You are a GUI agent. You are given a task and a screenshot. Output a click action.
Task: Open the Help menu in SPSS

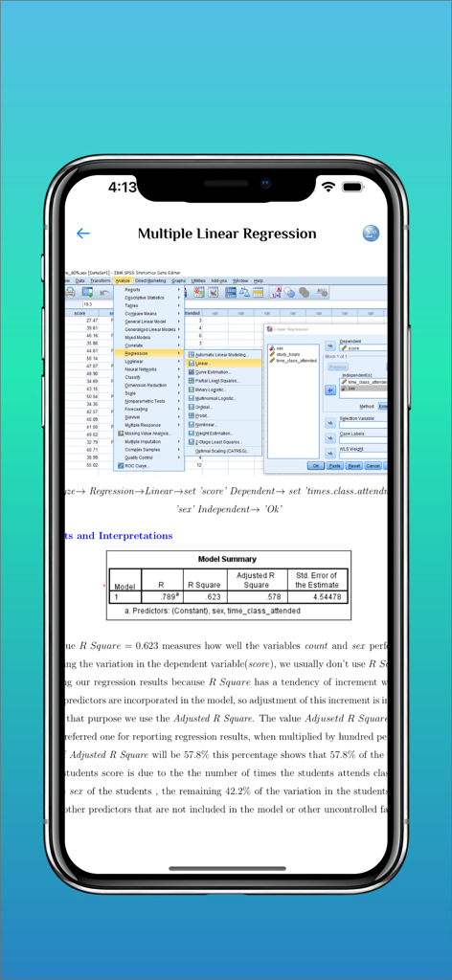[x=259, y=280]
